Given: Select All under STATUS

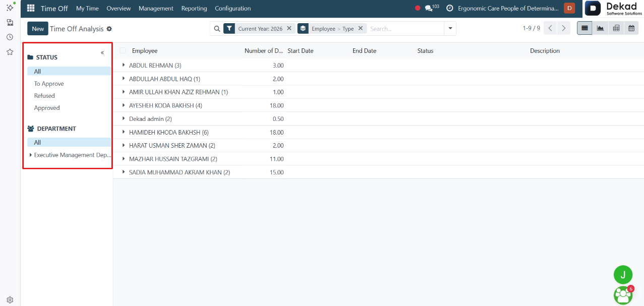Looking at the screenshot, I should (69, 71).
